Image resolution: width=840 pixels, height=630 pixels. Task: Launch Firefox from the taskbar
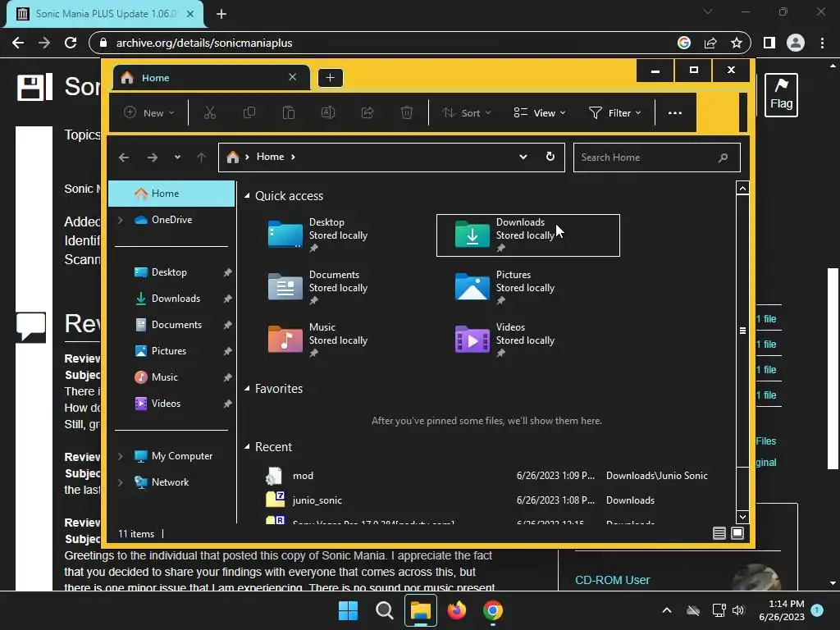[x=456, y=610]
